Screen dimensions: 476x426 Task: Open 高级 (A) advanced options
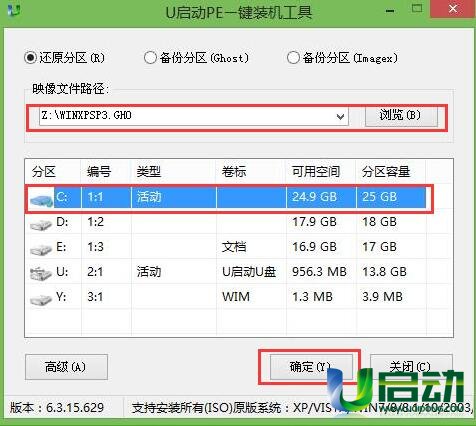pyautogui.click(x=66, y=367)
